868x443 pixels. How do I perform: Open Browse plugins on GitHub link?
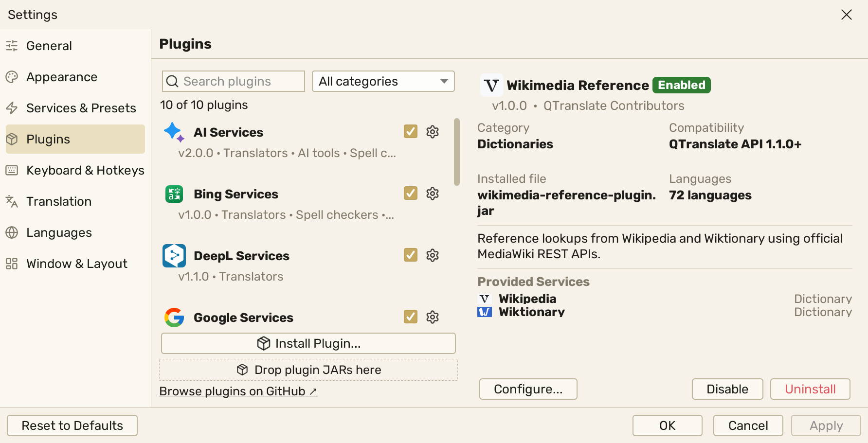(238, 391)
